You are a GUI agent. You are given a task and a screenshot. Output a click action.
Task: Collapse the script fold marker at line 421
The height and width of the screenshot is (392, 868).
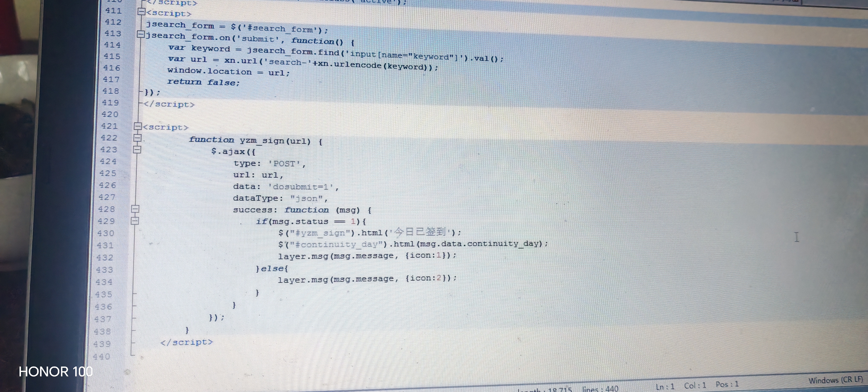(x=138, y=126)
